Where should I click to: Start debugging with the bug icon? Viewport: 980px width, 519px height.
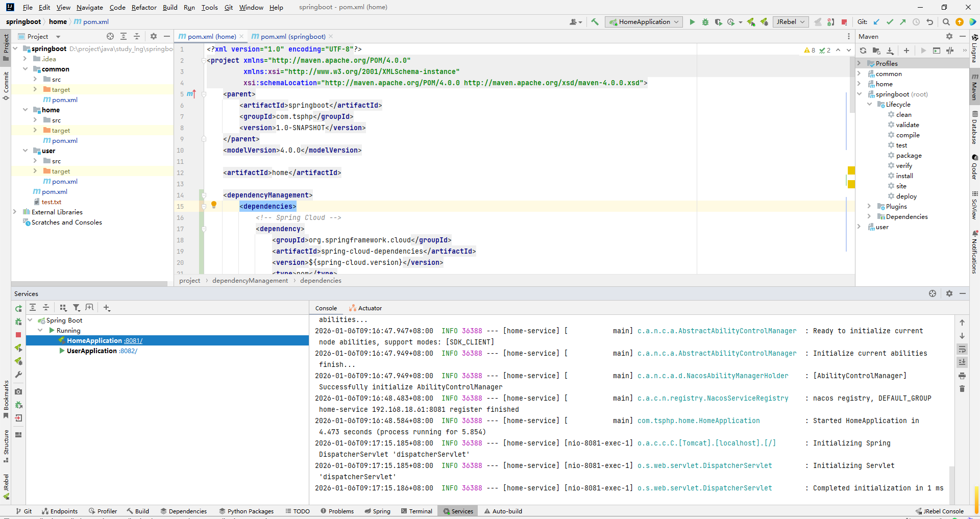click(x=705, y=22)
